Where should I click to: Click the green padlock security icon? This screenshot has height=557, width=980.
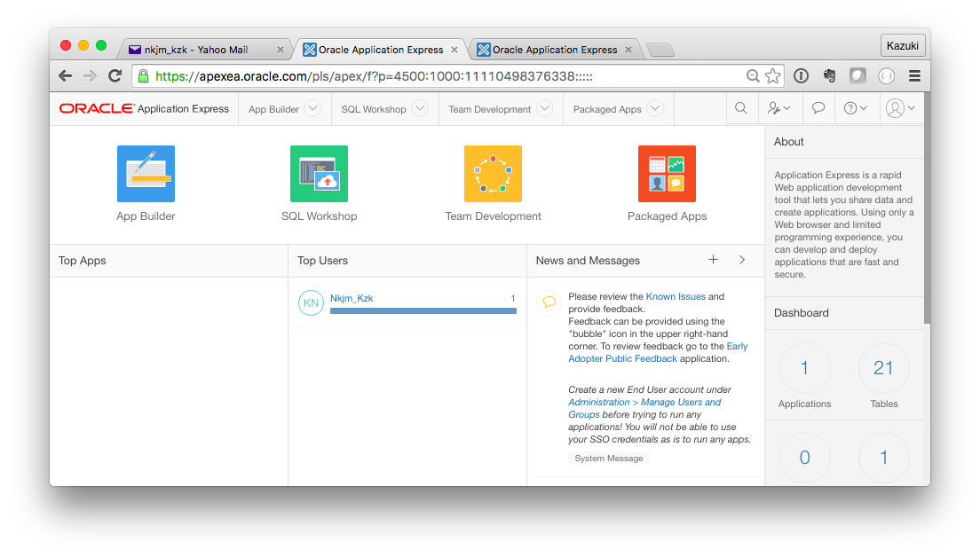143,76
